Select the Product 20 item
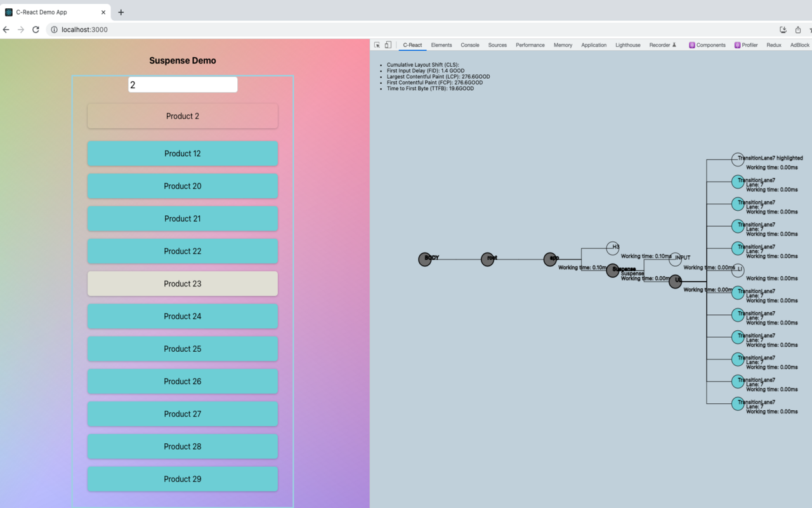 pyautogui.click(x=183, y=186)
